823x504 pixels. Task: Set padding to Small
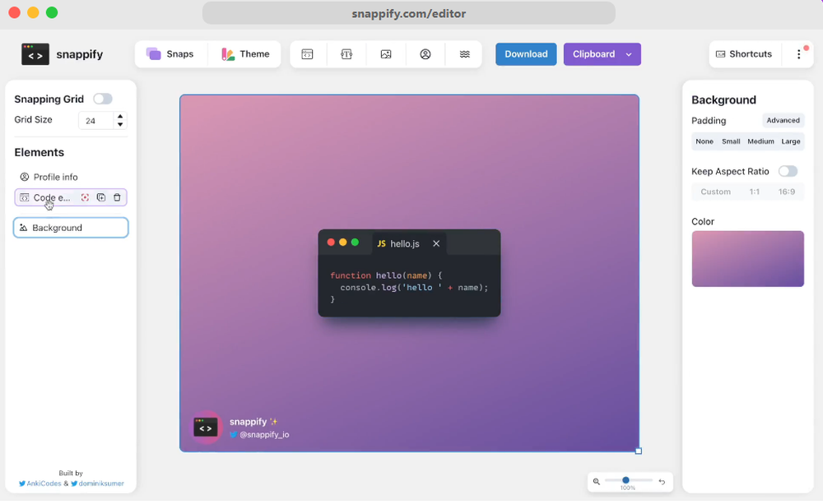(x=731, y=141)
